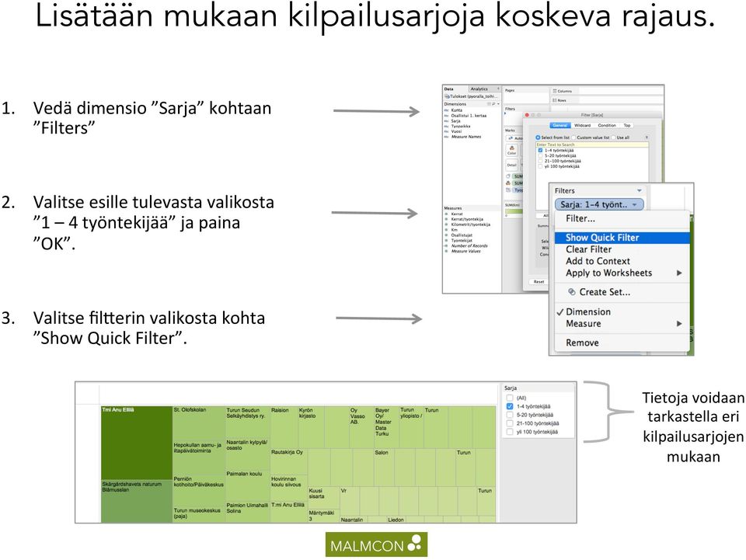Choose Clear Filter menu item
Image resolution: width=746 pixels, height=560 pixels.
pyautogui.click(x=622, y=249)
